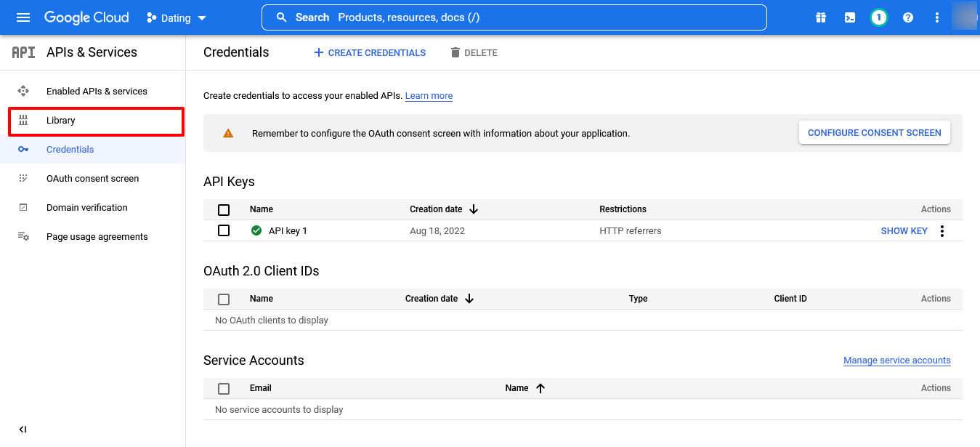Open Domain verification page

[x=87, y=207]
